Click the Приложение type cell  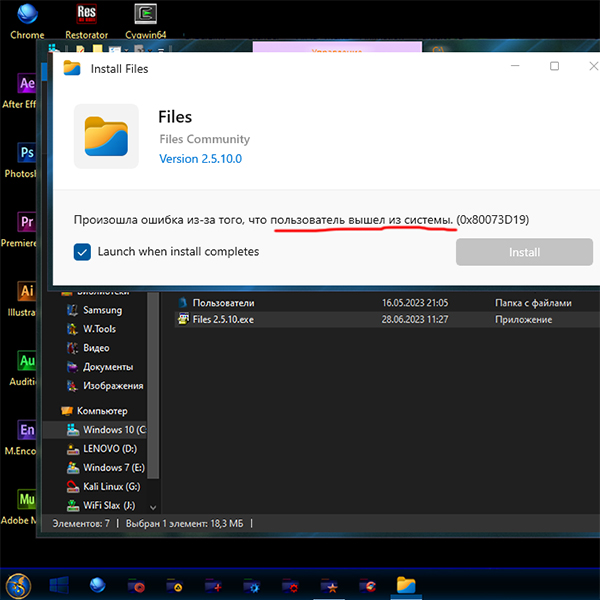(x=523, y=320)
